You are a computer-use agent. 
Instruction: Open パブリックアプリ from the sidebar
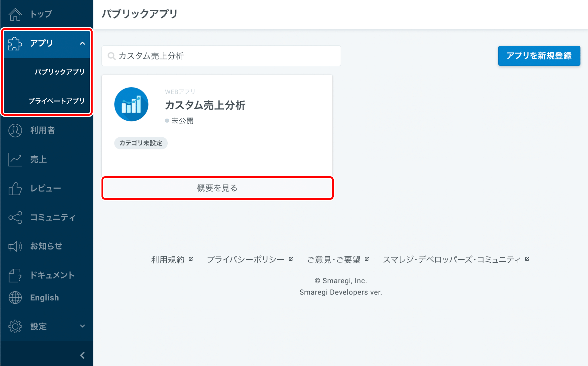59,72
